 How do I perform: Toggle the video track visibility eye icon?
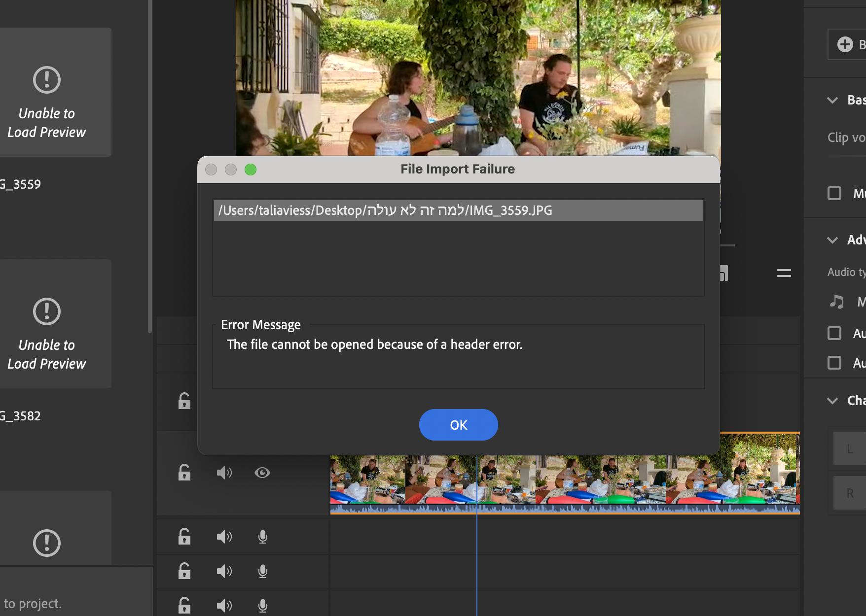[x=262, y=473]
